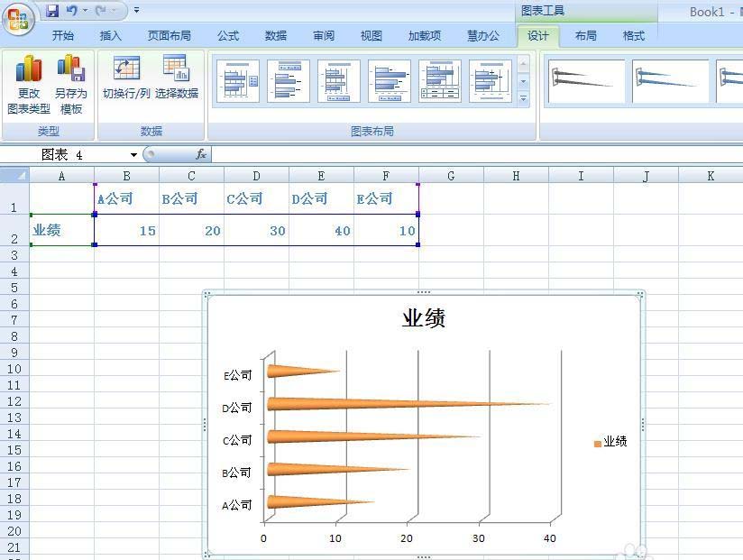Expand the Name Box dropdown arrow
This screenshot has width=743, height=560.
(x=133, y=155)
